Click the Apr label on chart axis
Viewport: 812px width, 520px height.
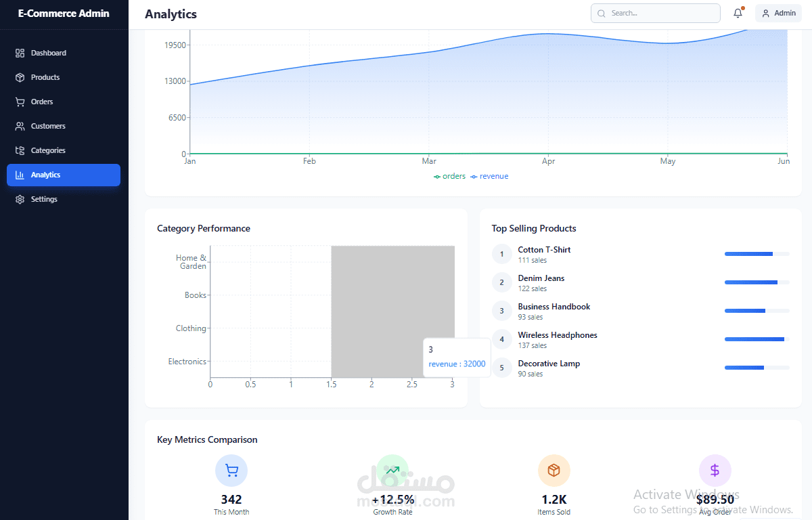coord(549,161)
